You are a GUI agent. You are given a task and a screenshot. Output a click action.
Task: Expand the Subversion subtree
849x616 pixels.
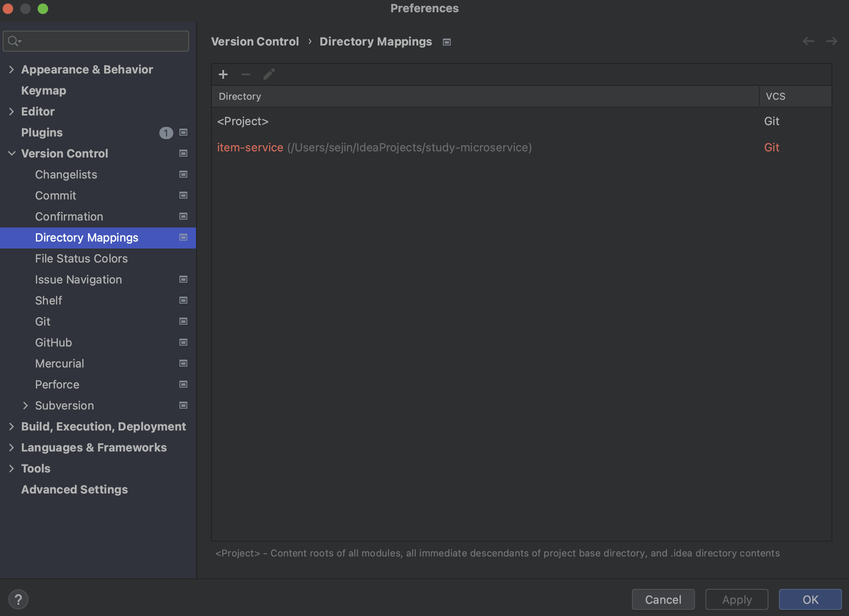click(x=25, y=406)
